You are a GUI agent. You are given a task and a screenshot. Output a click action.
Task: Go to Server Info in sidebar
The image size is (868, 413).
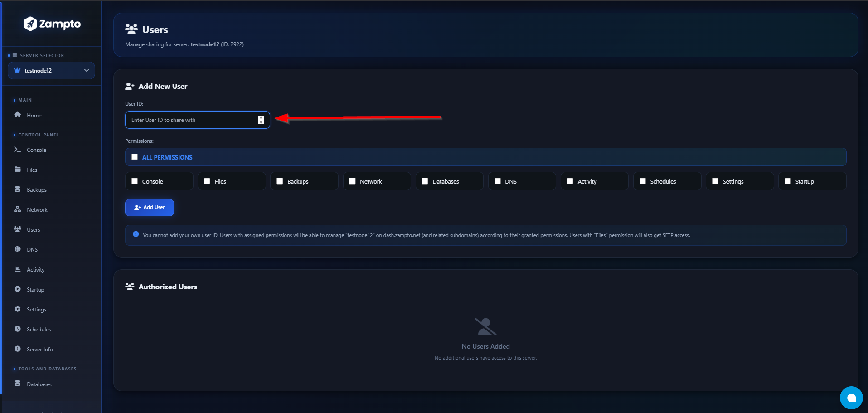pos(39,350)
